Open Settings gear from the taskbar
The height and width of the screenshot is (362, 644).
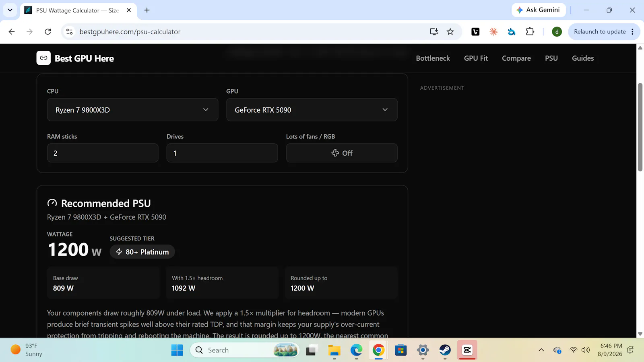pos(423,350)
